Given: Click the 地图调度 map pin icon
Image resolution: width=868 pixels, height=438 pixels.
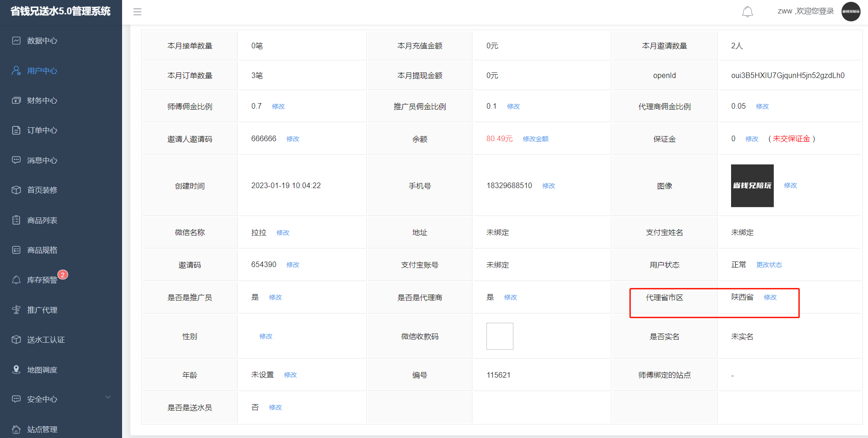Looking at the screenshot, I should tap(16, 370).
